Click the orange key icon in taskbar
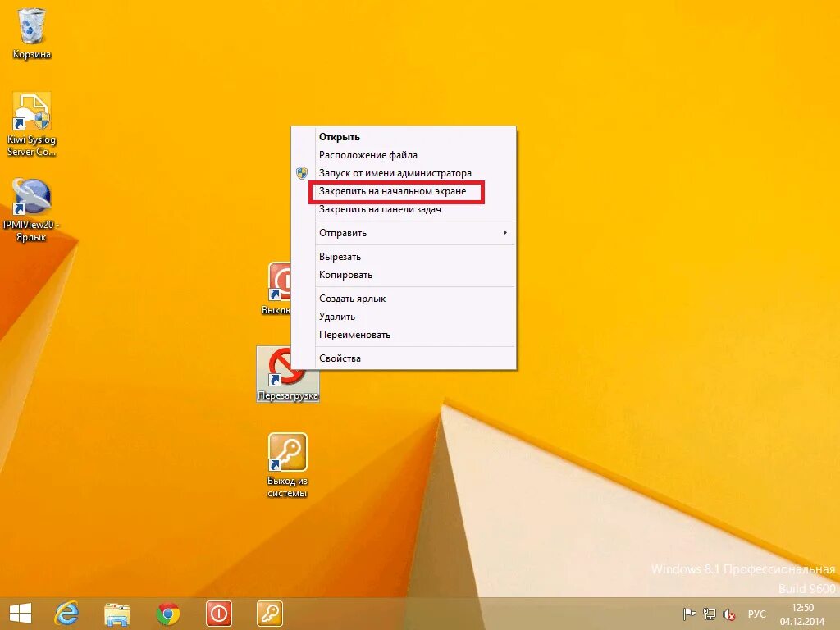 pos(269,614)
